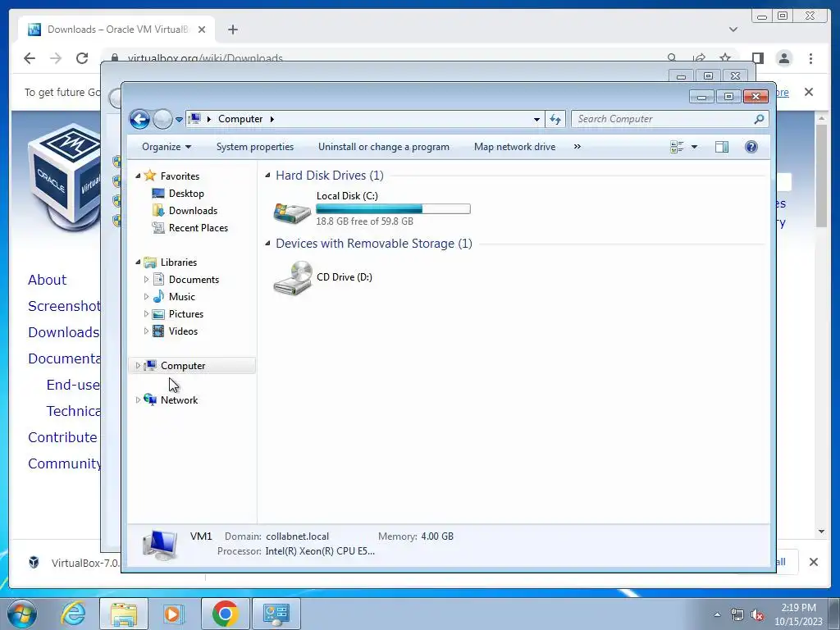Click About link on VirtualBox page
840x630 pixels.
click(x=47, y=280)
